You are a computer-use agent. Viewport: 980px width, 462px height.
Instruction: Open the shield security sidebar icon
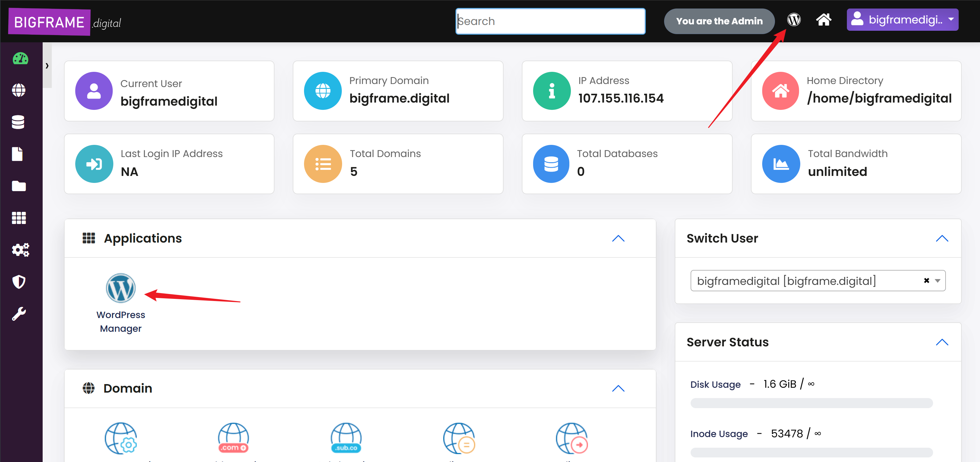pyautogui.click(x=19, y=282)
